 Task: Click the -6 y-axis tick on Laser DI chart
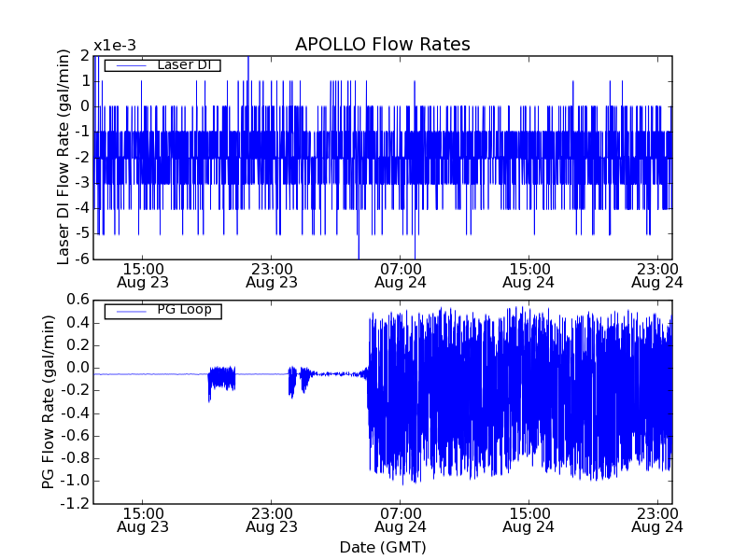tap(83, 259)
